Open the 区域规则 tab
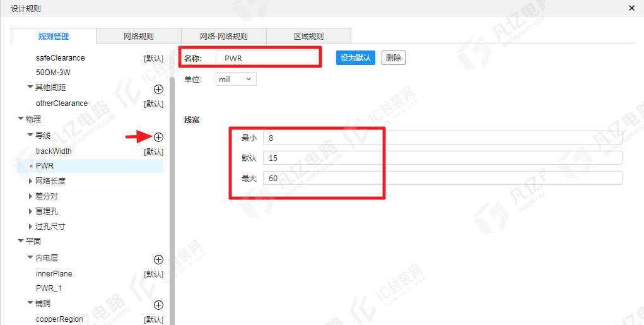This screenshot has height=325, width=644. (309, 36)
